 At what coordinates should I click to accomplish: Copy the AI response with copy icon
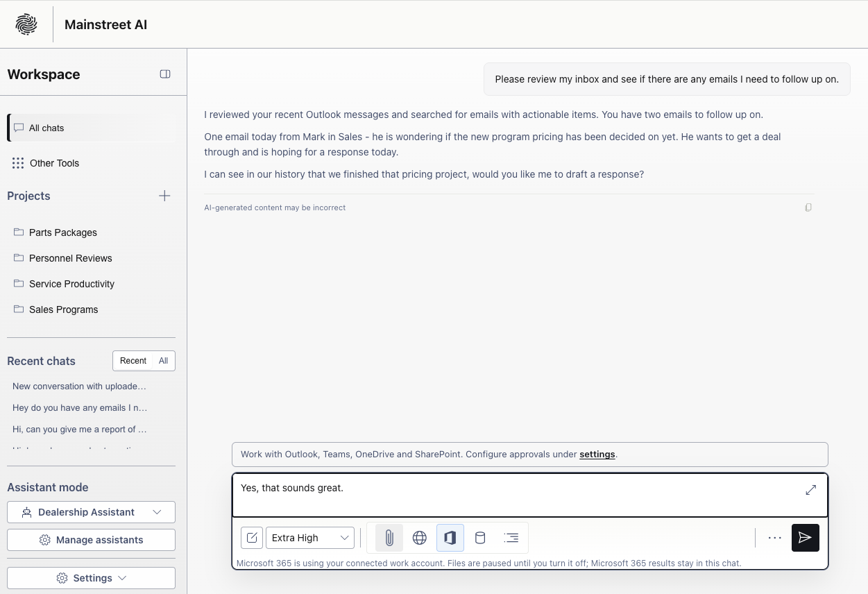pos(808,207)
